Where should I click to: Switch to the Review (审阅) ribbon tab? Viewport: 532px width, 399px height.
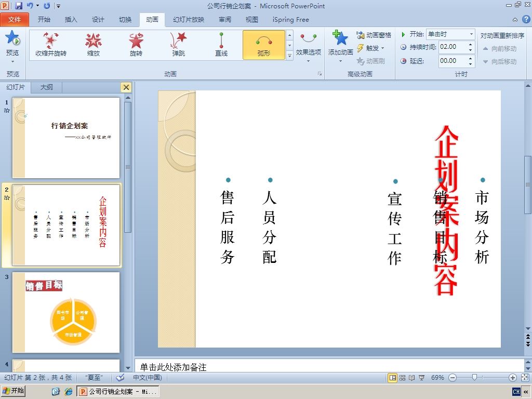pyautogui.click(x=225, y=20)
